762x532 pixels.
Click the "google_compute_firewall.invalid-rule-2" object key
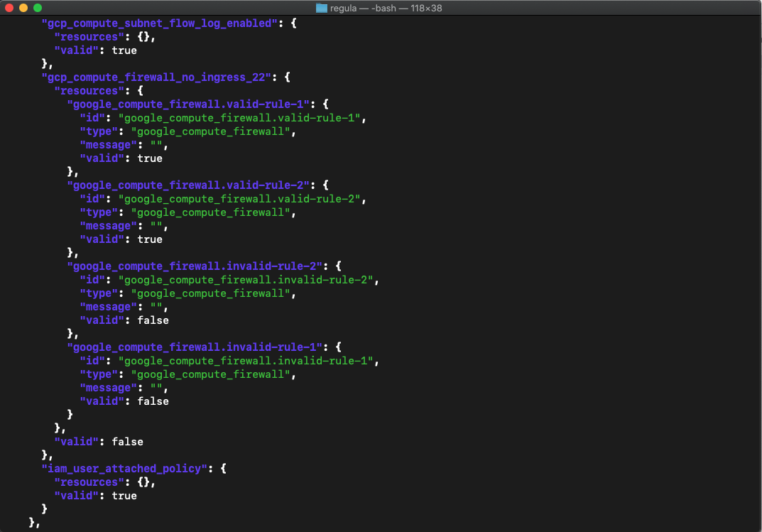pyautogui.click(x=195, y=266)
